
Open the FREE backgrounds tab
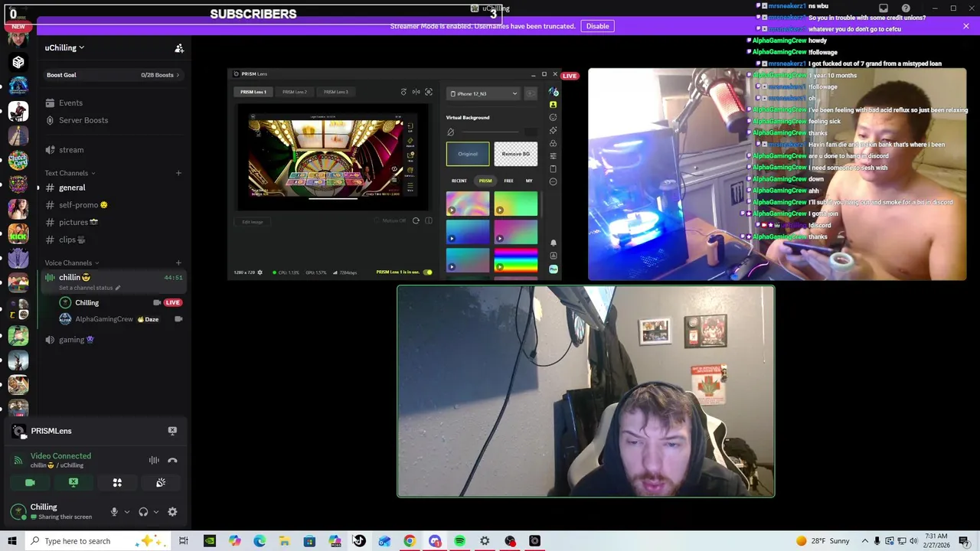(508, 181)
